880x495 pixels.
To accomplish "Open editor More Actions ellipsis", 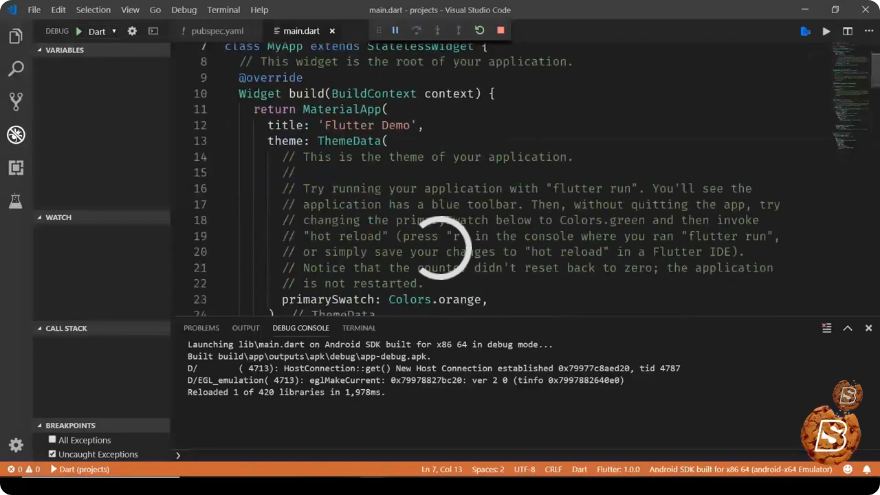I will [869, 31].
